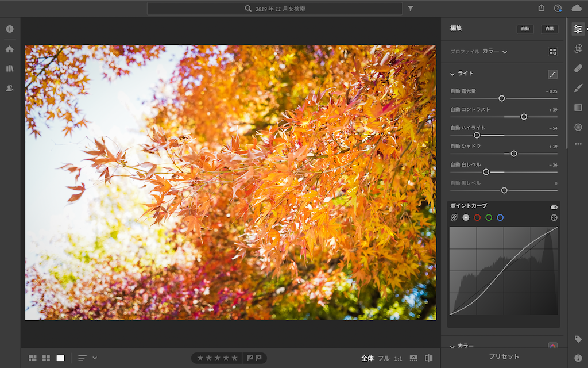Image resolution: width=588 pixels, height=368 pixels.
Task: Open the sort order lines icon
Action: (x=82, y=358)
